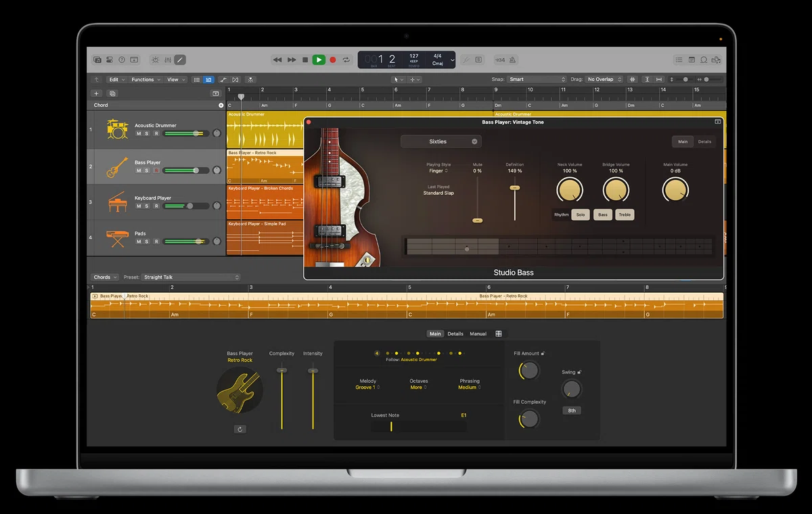Image resolution: width=812 pixels, height=514 pixels.
Task: Click the green Play button
Action: click(x=319, y=60)
